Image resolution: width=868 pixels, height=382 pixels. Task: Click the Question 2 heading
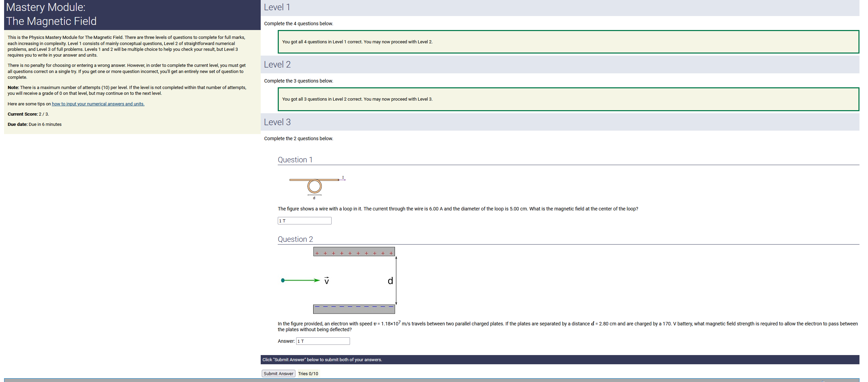point(295,239)
